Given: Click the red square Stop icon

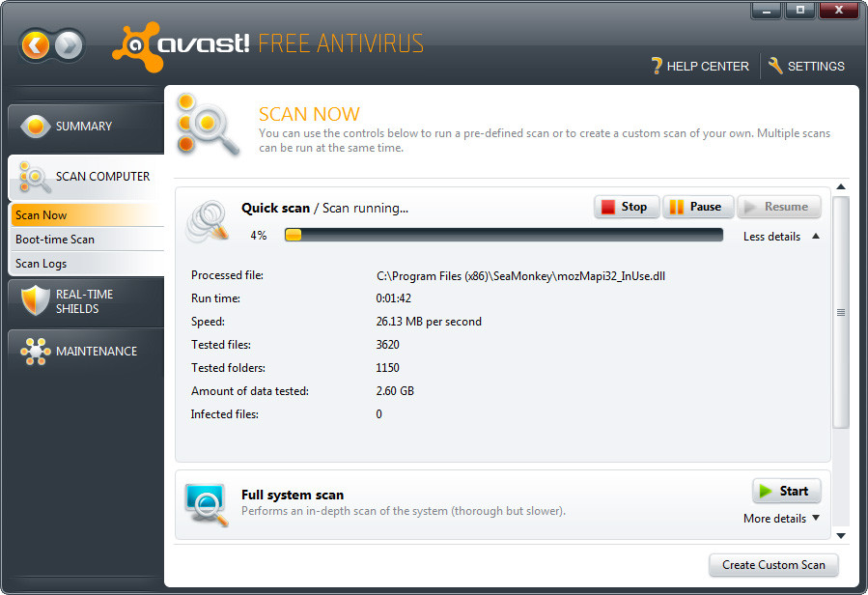Looking at the screenshot, I should [608, 207].
